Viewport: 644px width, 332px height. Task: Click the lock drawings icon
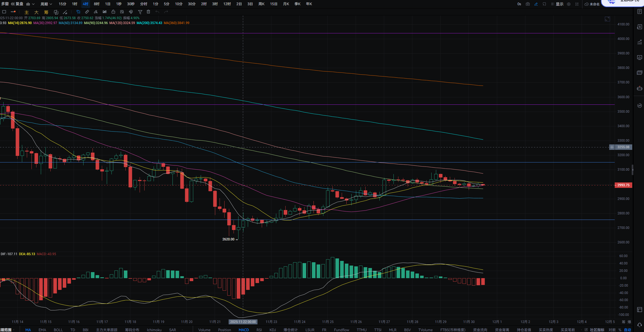(113, 12)
